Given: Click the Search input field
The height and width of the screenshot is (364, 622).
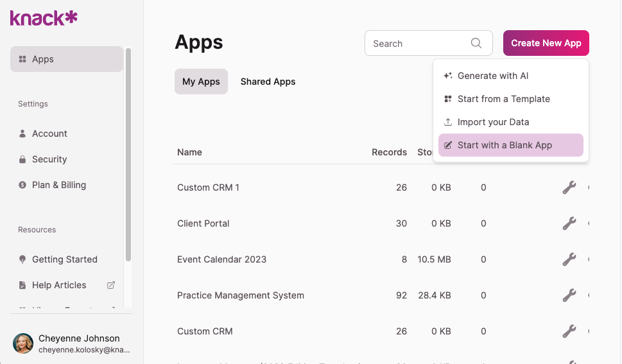Looking at the screenshot, I should [x=417, y=44].
